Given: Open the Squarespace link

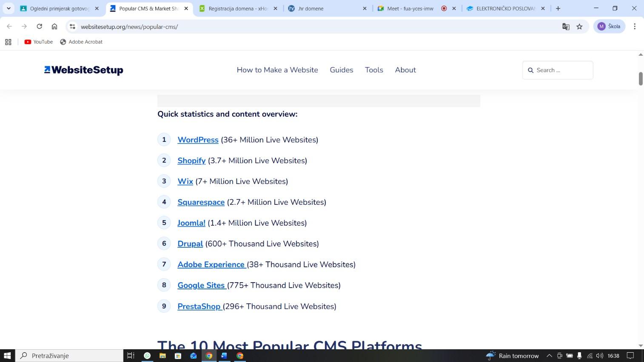Looking at the screenshot, I should 201,202.
